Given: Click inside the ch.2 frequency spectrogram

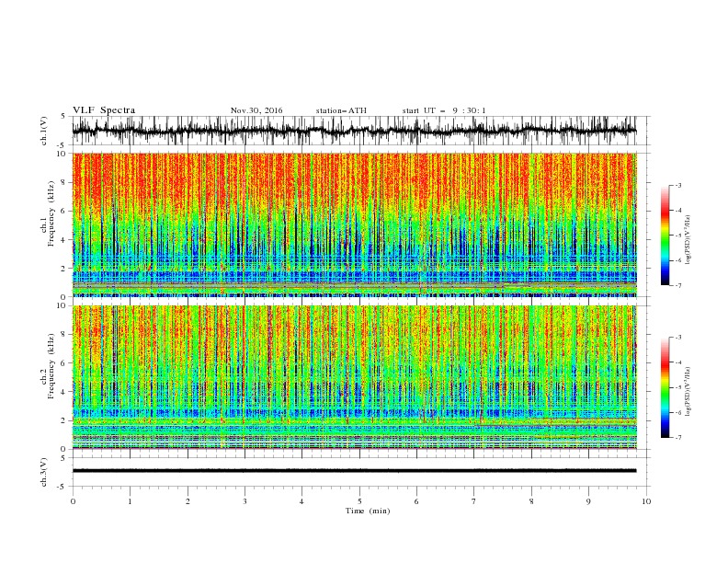Looking at the screenshot, I should [x=354, y=377].
